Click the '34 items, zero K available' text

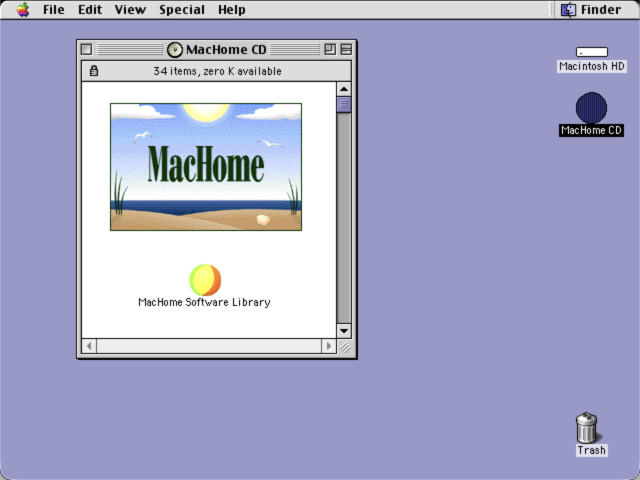click(x=217, y=71)
